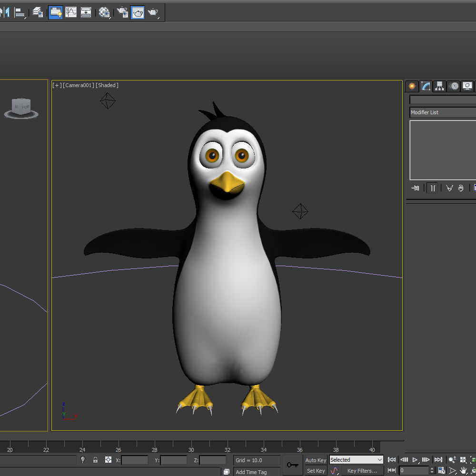Click the Y coordinate field
Screen dimensions: 476x476
coord(174,460)
